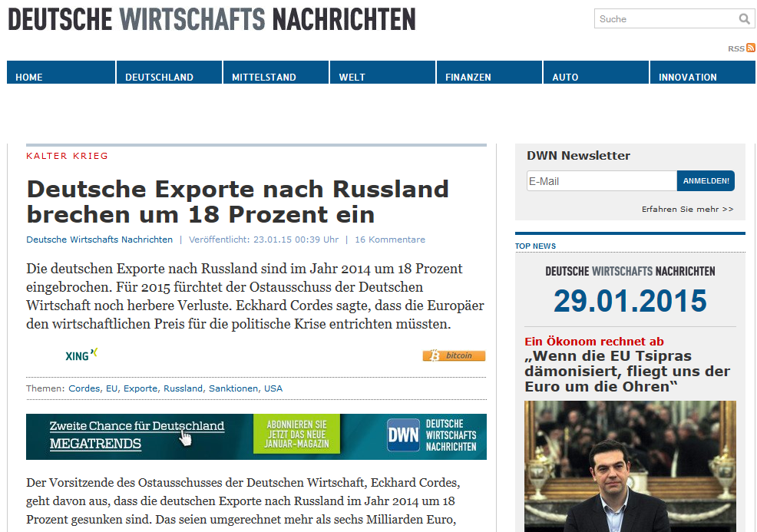This screenshot has height=532, width=757.
Task: Go to the DEUTSCHLAND section
Action: tap(159, 77)
